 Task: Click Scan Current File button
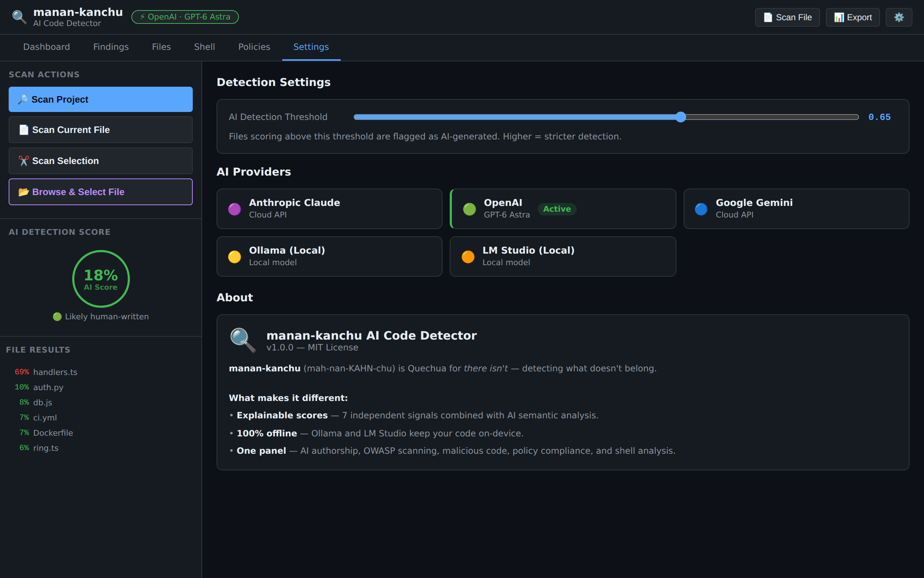[x=101, y=130]
